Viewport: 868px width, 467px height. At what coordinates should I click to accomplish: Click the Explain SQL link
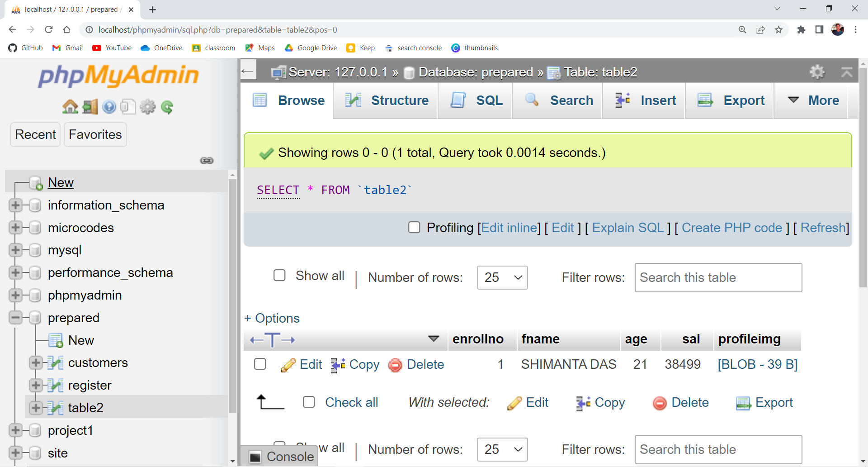(627, 228)
